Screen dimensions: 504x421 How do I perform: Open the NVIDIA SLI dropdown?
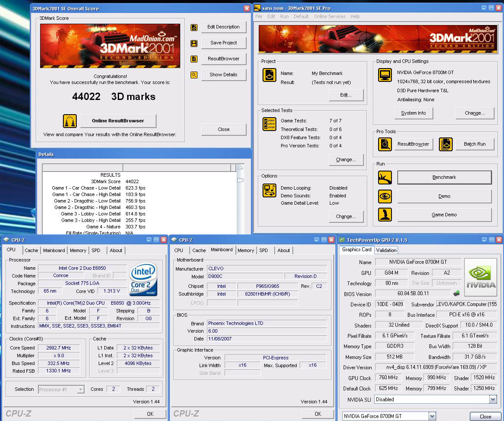(x=493, y=399)
